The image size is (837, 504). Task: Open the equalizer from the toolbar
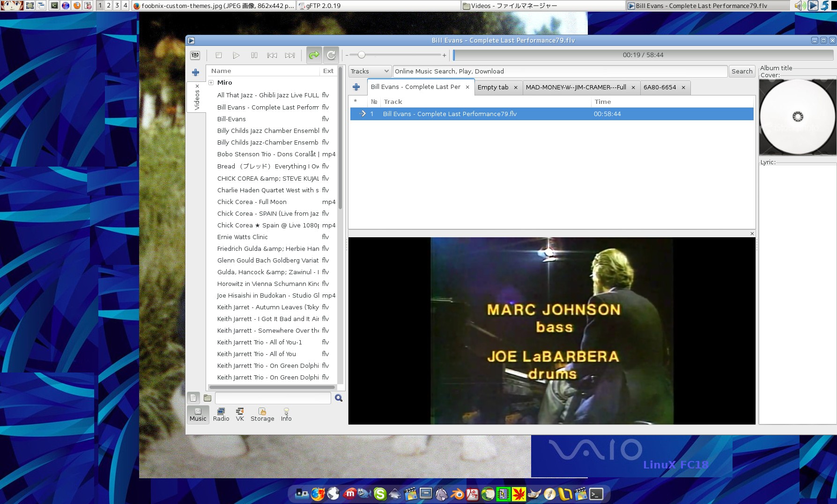(195, 55)
